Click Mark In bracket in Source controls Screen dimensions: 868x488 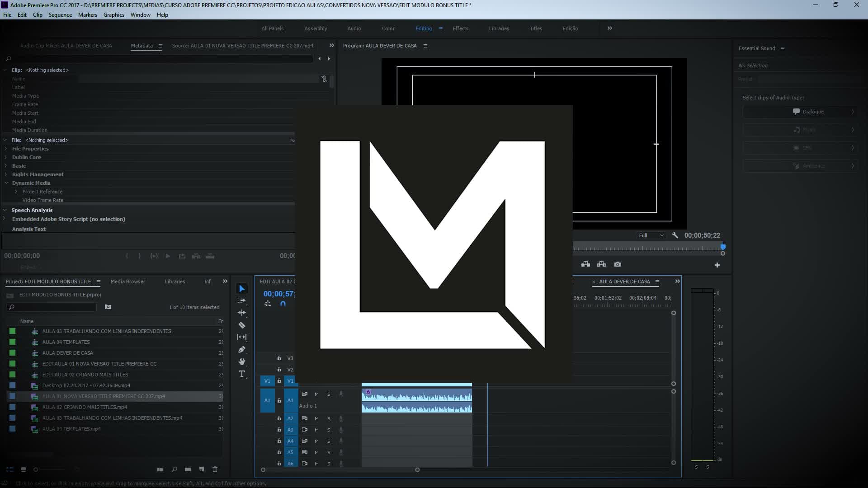pyautogui.click(x=127, y=256)
